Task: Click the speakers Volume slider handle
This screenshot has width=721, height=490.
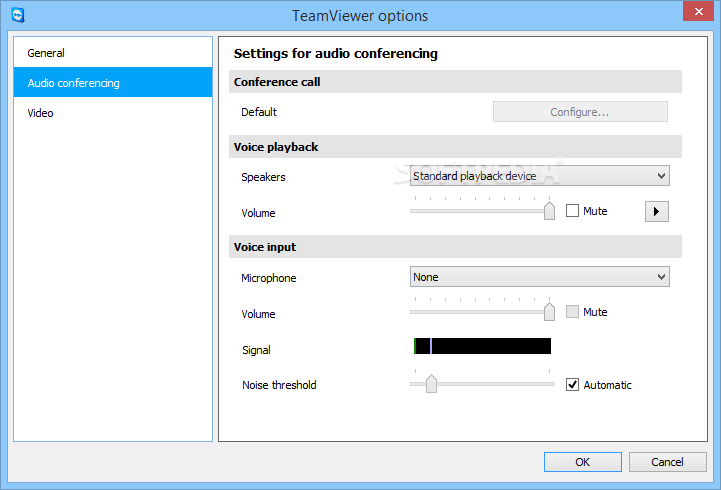Action: click(549, 211)
